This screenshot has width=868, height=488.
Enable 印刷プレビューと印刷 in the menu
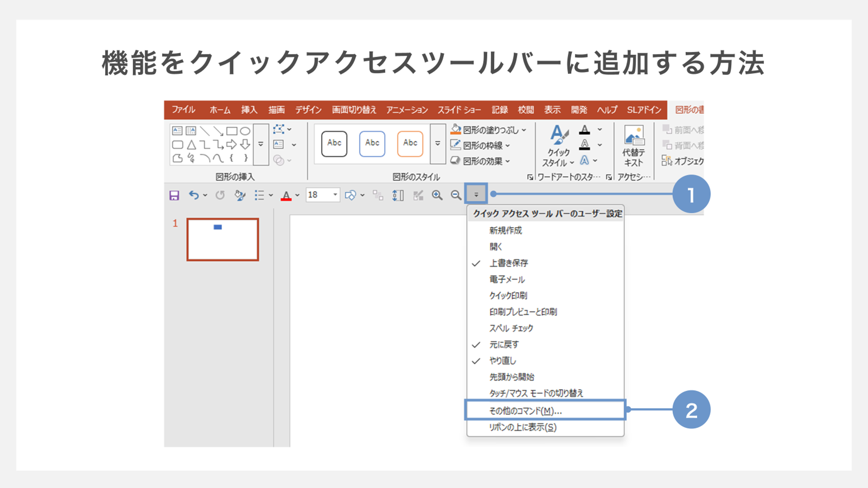click(545, 312)
